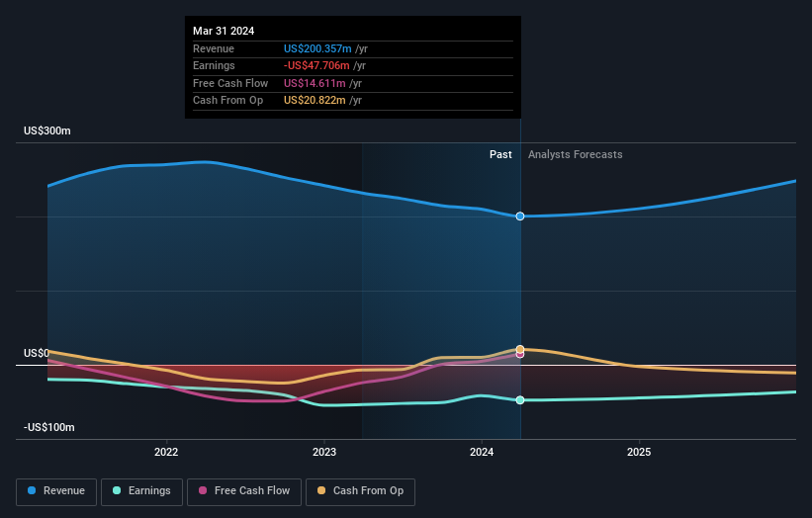Click the 2024 x-axis label

(482, 453)
